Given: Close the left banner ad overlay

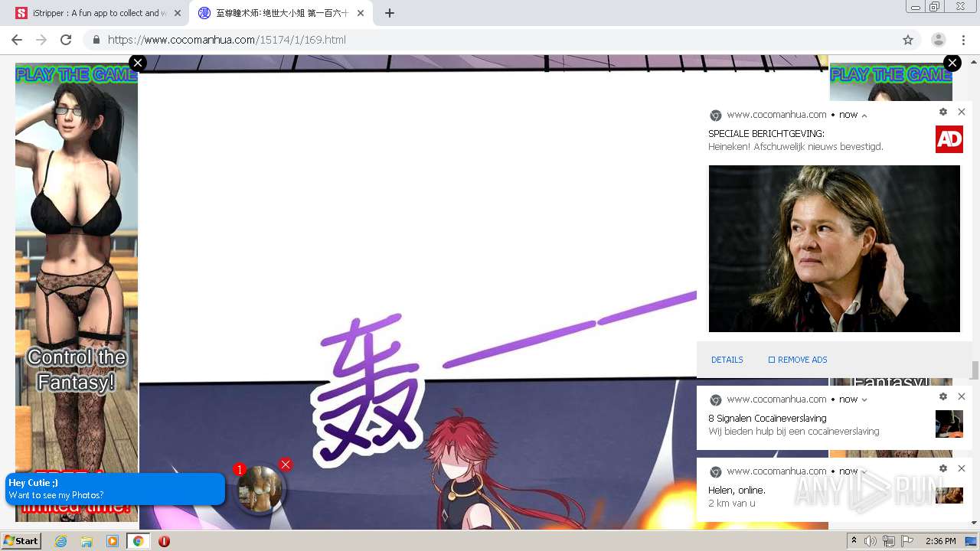Looking at the screenshot, I should point(138,63).
